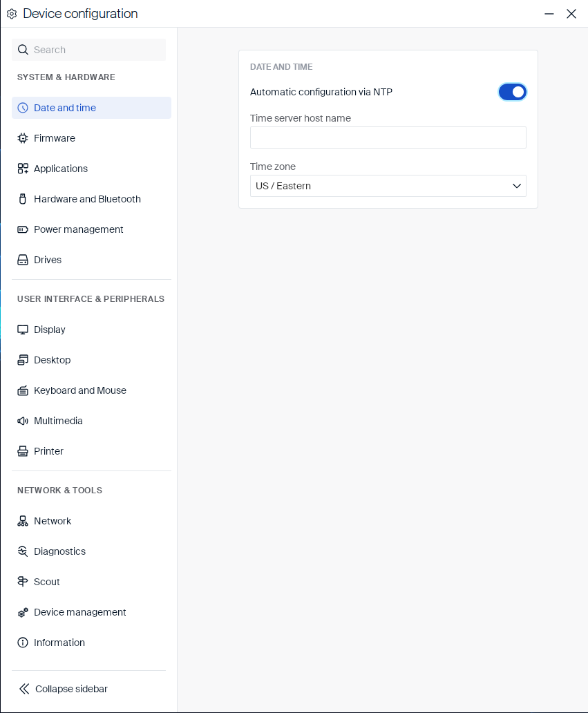The height and width of the screenshot is (713, 588).
Task: Click the Drives disk icon
Action: click(23, 260)
